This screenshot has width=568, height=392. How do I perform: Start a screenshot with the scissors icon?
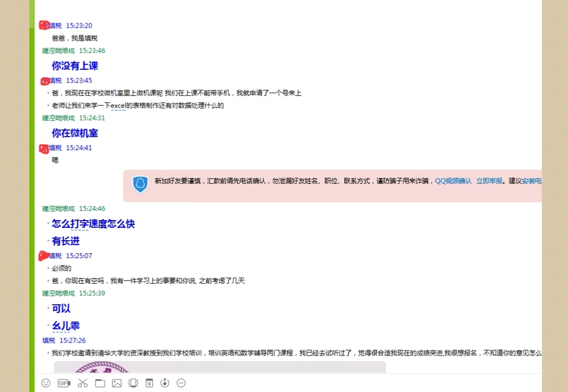tap(82, 383)
